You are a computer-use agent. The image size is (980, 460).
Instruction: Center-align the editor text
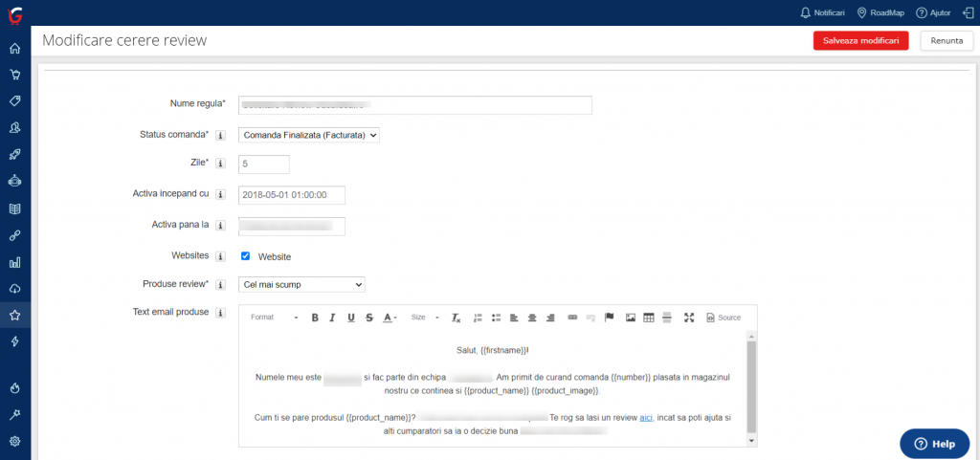532,318
